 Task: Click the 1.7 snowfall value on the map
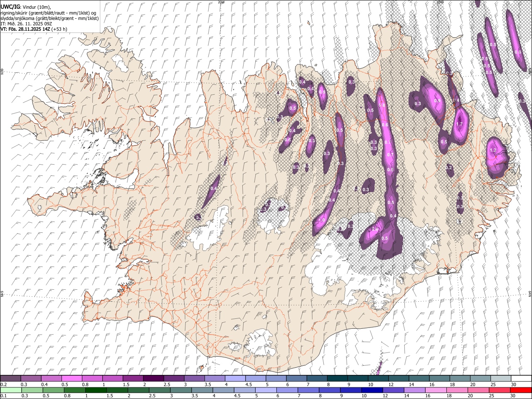(x=459, y=124)
